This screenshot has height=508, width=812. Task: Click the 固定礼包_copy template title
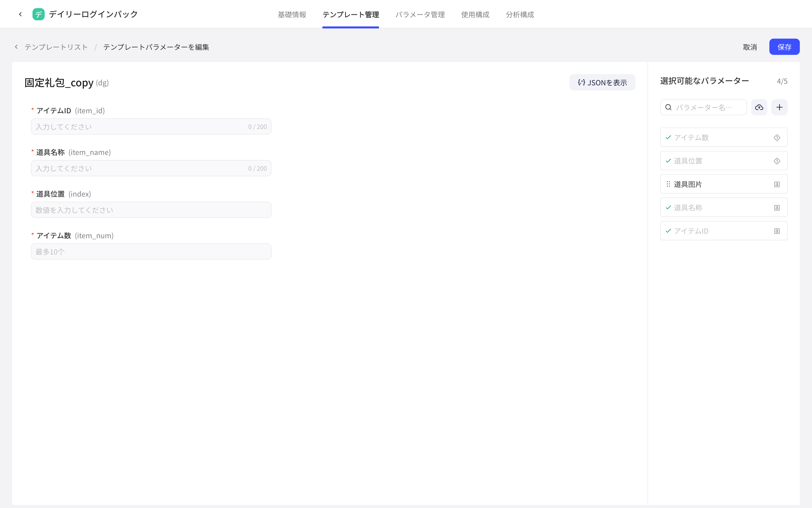tap(59, 83)
